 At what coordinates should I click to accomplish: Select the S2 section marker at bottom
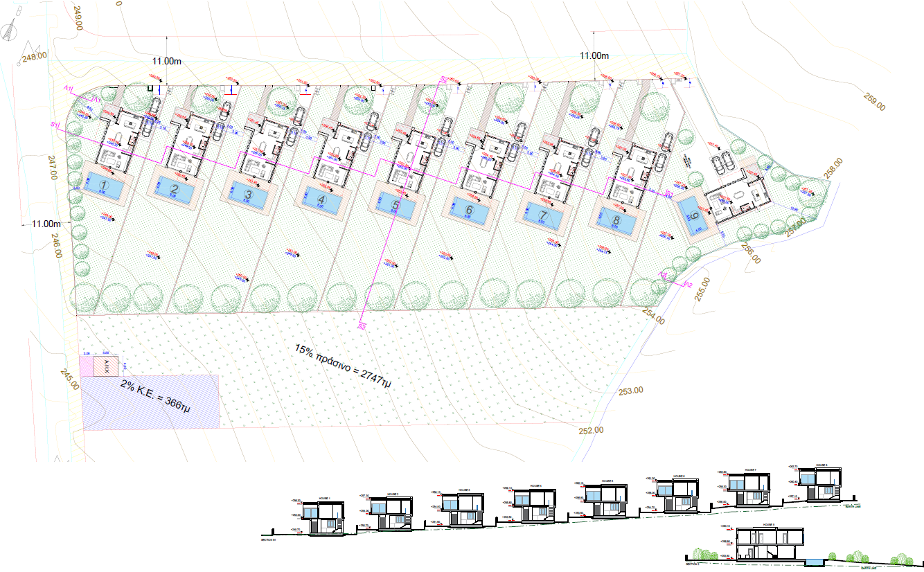coord(361,325)
